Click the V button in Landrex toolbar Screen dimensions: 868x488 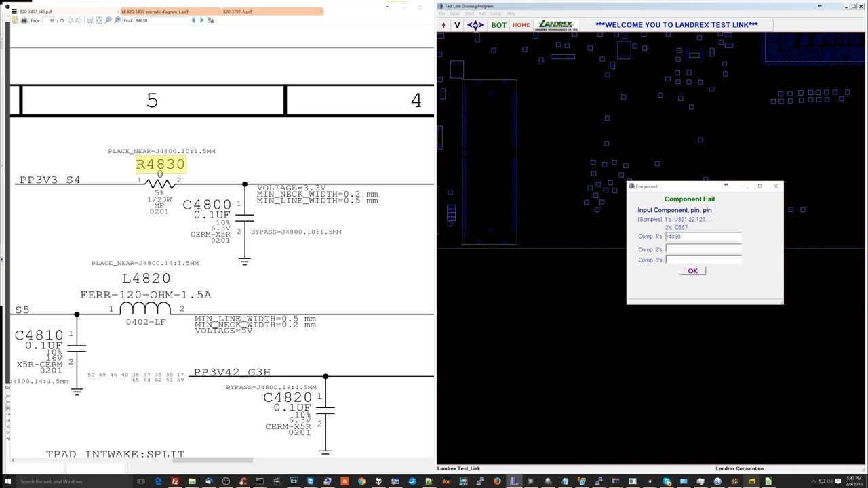point(457,25)
